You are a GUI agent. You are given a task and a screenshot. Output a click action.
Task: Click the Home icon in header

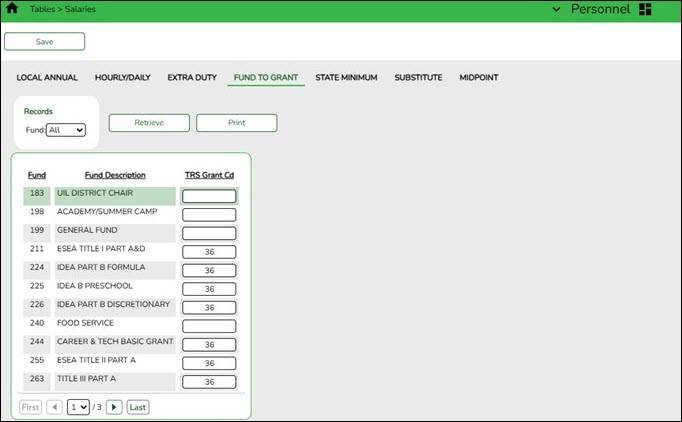[x=12, y=9]
